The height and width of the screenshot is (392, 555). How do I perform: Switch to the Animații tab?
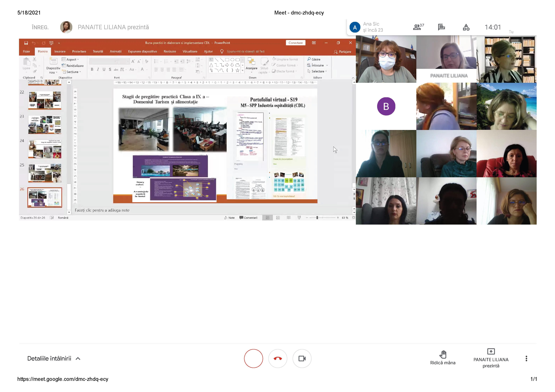tap(116, 51)
